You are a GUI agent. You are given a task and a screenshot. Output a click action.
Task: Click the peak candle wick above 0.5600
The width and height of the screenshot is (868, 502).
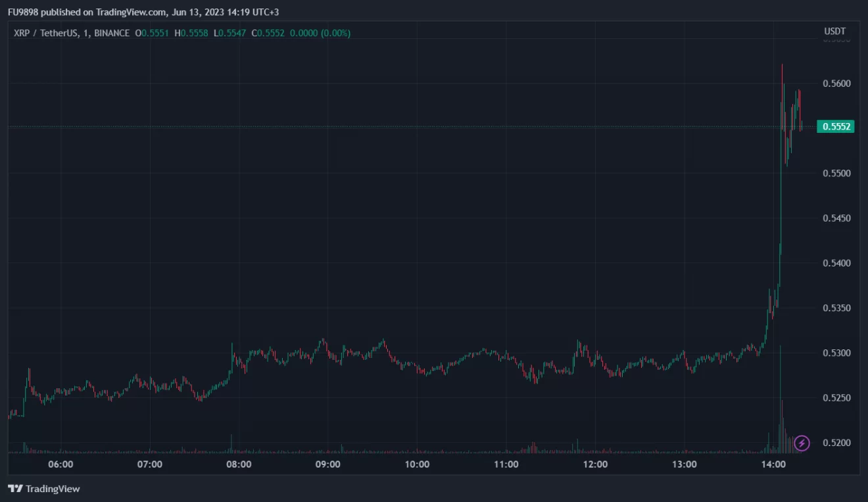782,68
